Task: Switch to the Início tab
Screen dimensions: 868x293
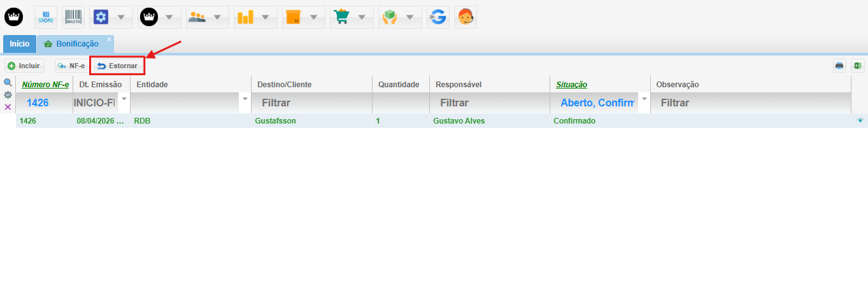Action: [19, 44]
